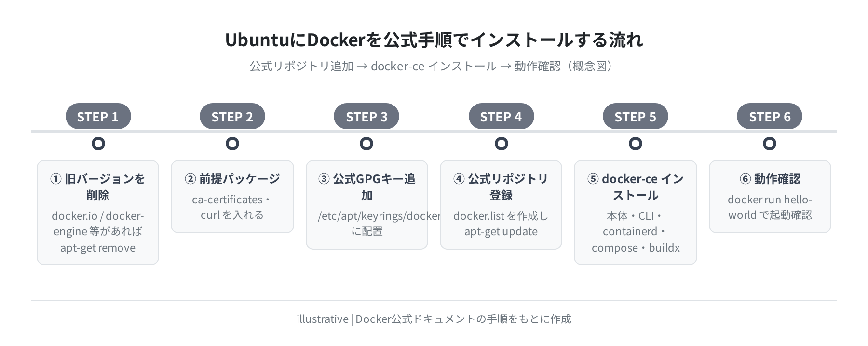The image size is (868, 346).
Task: Click the card heading ② 前提パッケージ
Action: click(232, 179)
